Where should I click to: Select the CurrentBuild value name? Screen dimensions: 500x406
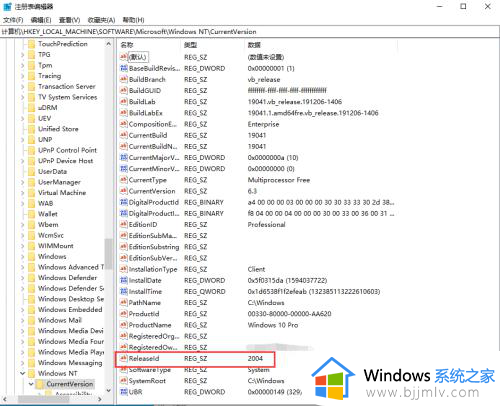pyautogui.click(x=148, y=135)
